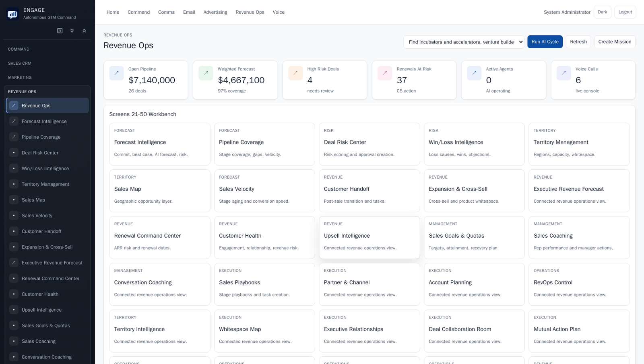Image resolution: width=644 pixels, height=364 pixels.
Task: Click the Screens 21-50 Workbench heading
Action: tap(142, 114)
